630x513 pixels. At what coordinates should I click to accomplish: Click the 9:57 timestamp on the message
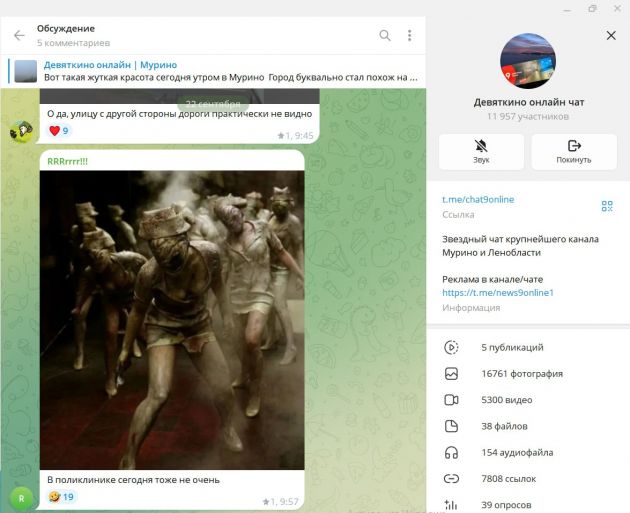click(289, 502)
